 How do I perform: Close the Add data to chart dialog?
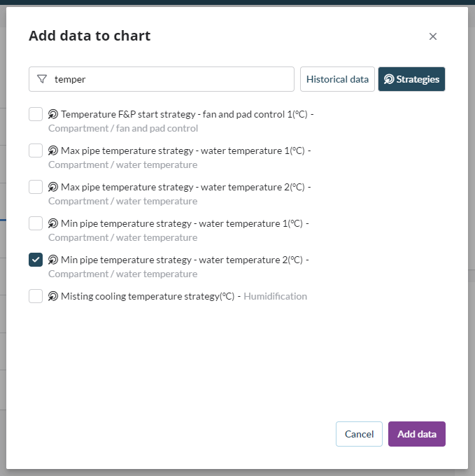(433, 36)
